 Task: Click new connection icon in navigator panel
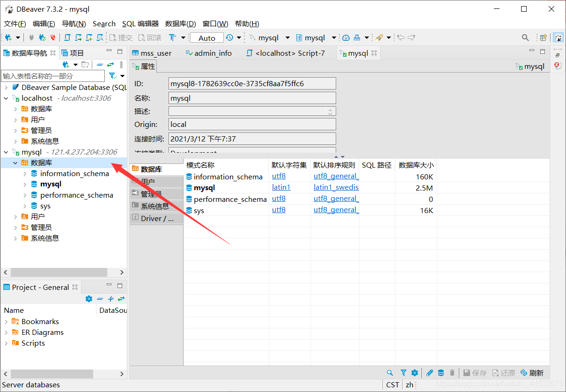(x=66, y=65)
